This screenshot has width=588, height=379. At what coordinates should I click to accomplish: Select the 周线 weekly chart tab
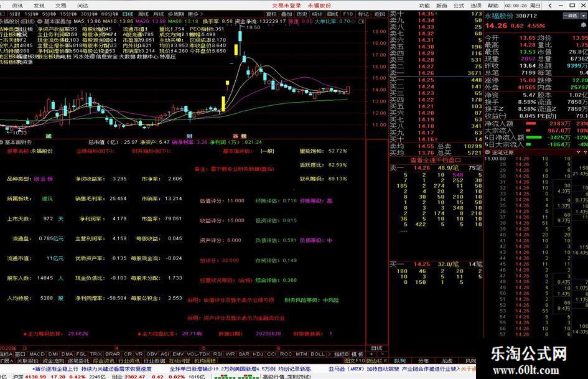coord(143,14)
